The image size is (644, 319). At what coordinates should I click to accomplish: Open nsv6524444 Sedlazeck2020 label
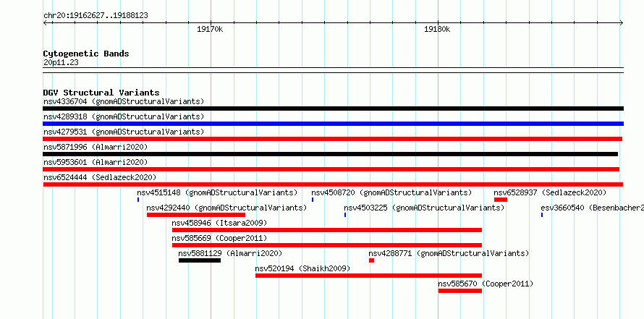tap(100, 177)
